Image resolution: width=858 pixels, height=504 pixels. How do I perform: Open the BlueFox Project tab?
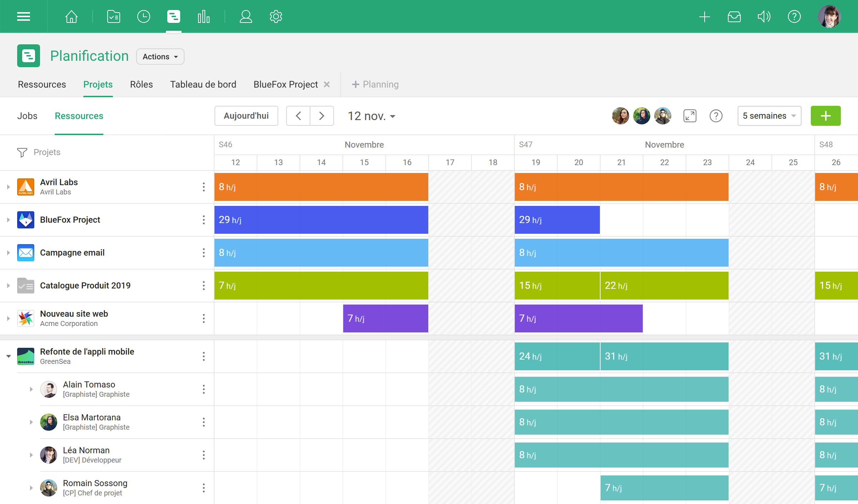click(286, 84)
